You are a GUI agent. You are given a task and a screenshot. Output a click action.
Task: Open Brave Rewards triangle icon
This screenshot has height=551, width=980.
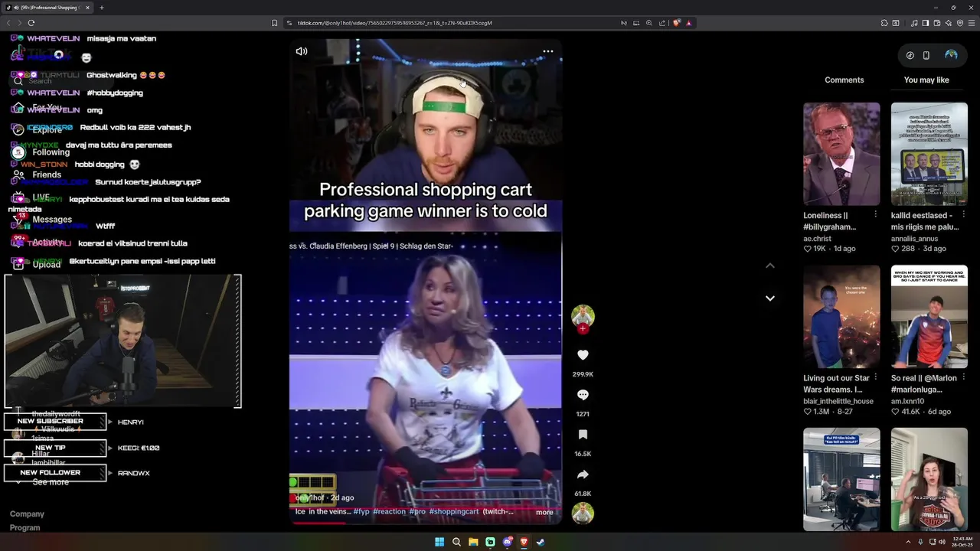(x=689, y=23)
